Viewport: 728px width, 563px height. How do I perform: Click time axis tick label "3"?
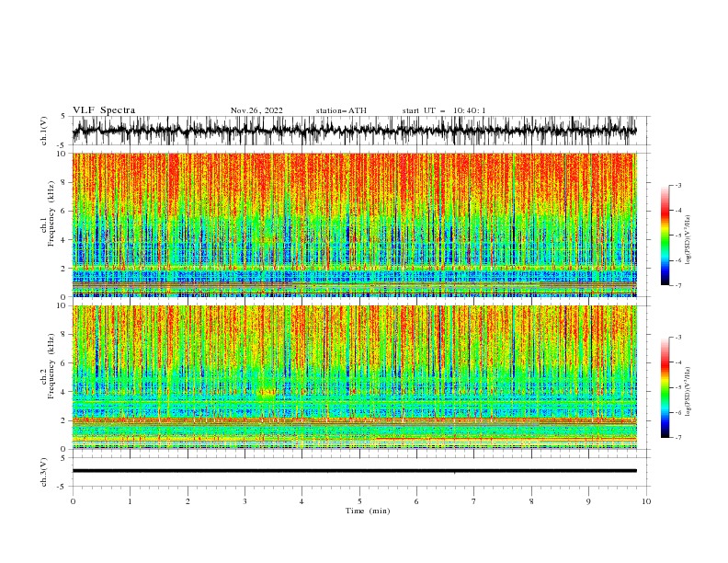click(x=245, y=501)
